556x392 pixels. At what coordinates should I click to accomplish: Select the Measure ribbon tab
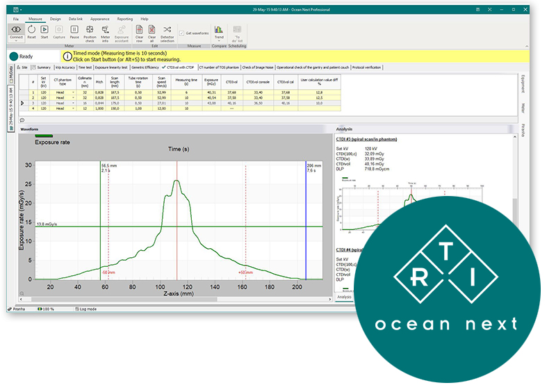tap(35, 19)
